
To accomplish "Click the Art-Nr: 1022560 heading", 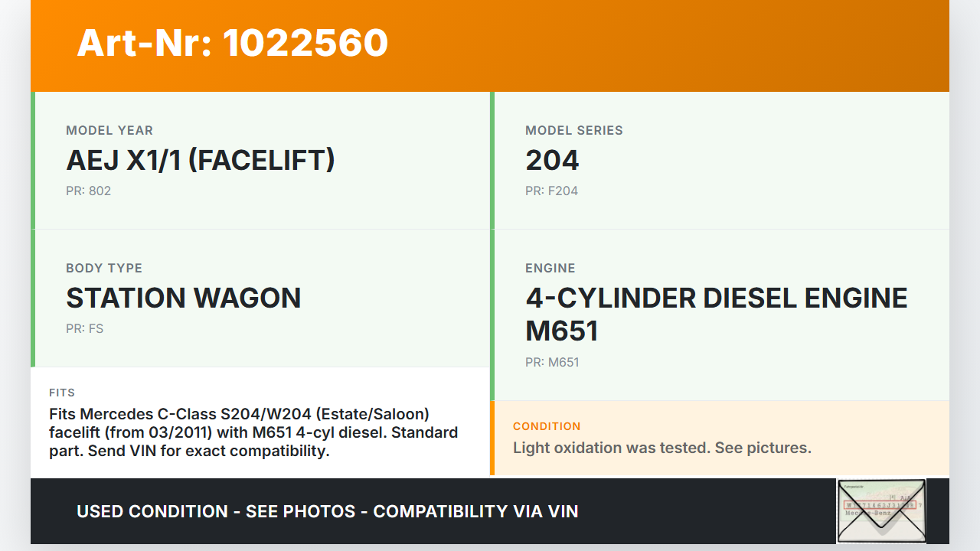I will tap(233, 43).
